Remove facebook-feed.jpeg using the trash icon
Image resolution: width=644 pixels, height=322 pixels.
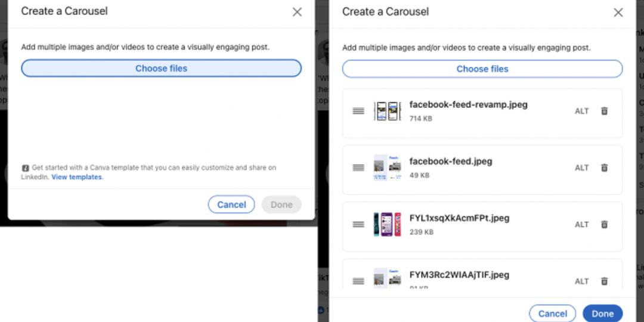(x=604, y=168)
